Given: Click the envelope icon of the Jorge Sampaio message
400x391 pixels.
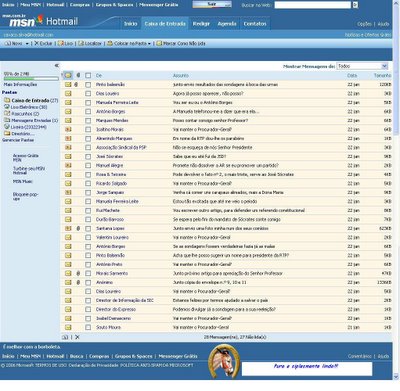Looking at the screenshot, I should (68, 193).
